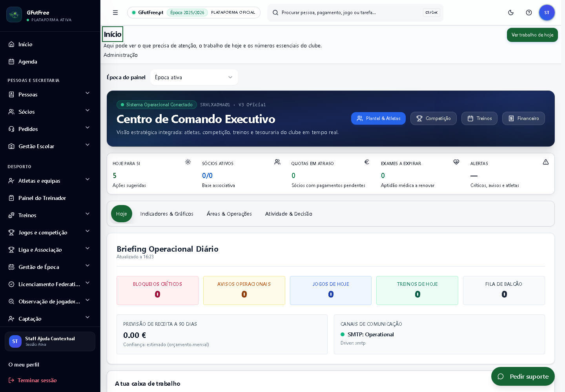The height and width of the screenshot is (392, 565).
Task: Open the ST user avatar in header
Action: (x=547, y=13)
